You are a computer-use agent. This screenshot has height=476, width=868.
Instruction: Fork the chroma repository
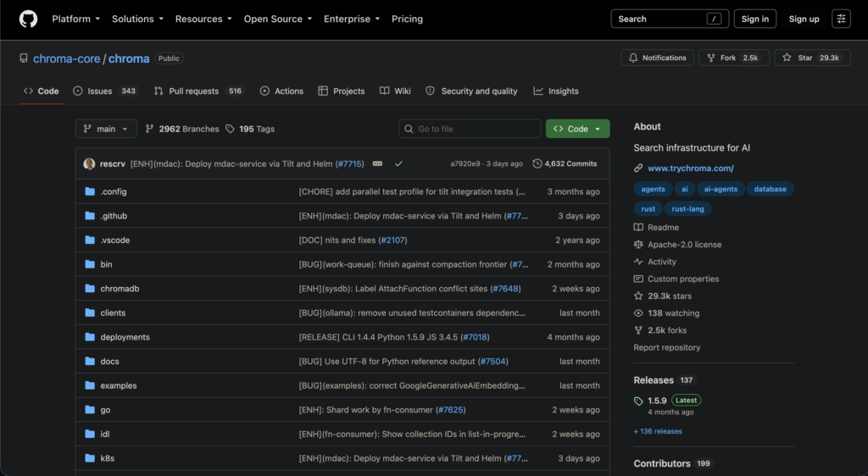[733, 58]
